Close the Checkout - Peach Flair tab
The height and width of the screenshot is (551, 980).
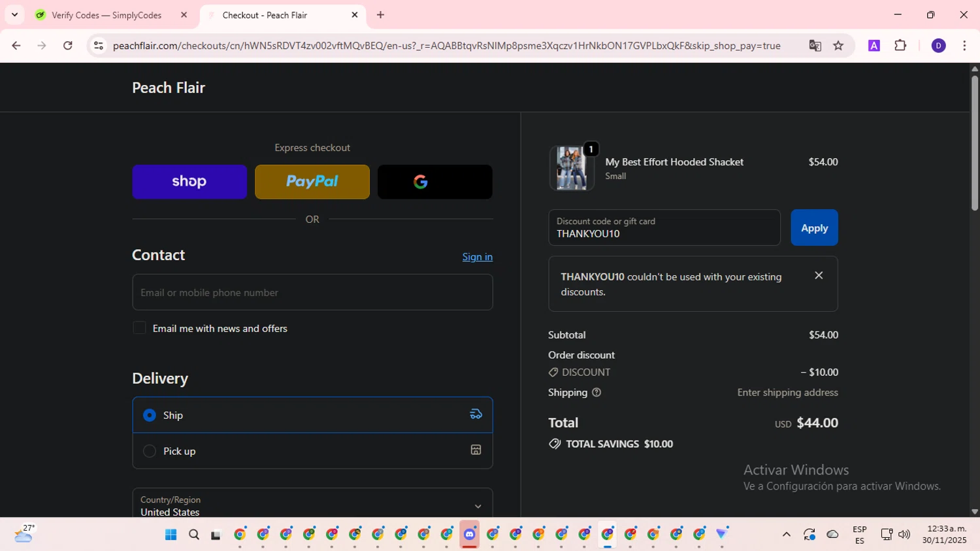pos(355,15)
